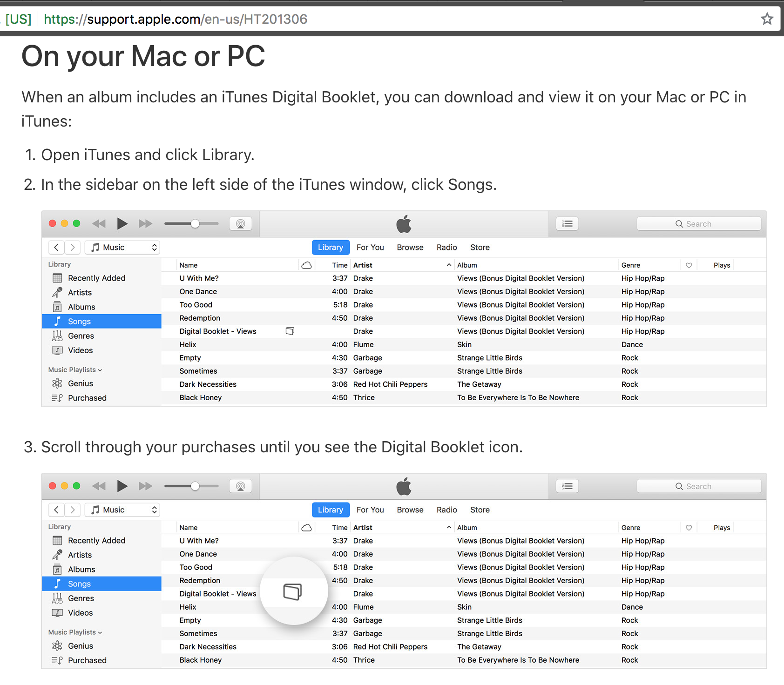Click the magnified Digital Booklet icon in second iTunes screenshot
This screenshot has width=784, height=685.
click(293, 591)
